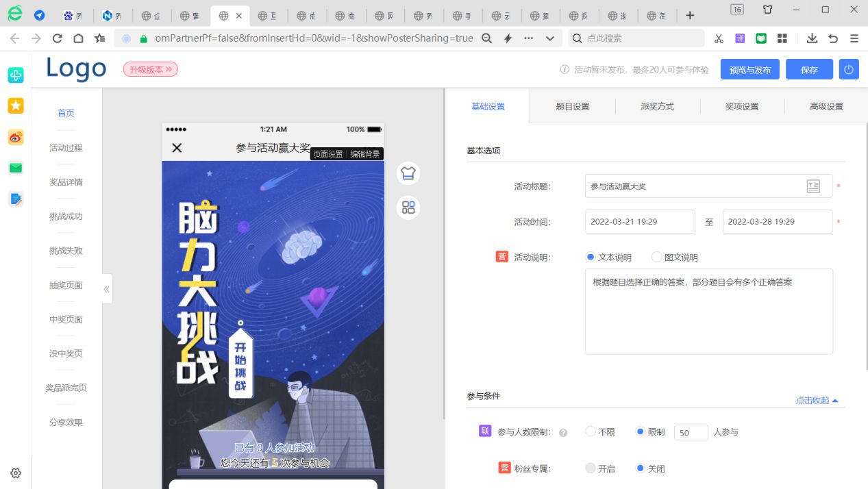
Task: Click end time field 2022-03-28 19:29
Action: [778, 222]
